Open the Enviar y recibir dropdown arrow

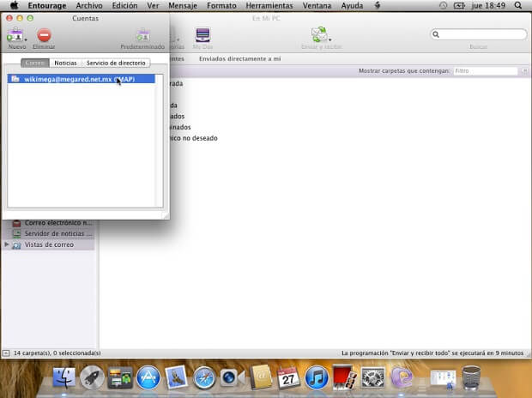329,39
